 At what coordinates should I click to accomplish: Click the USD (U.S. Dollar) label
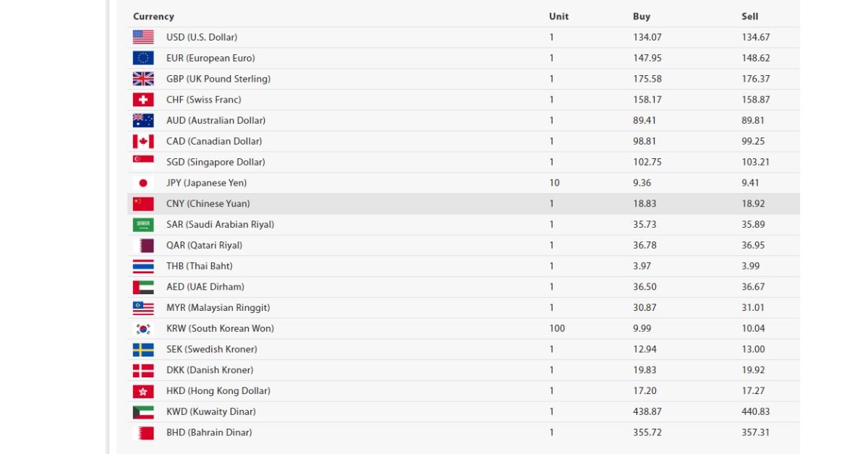202,37
